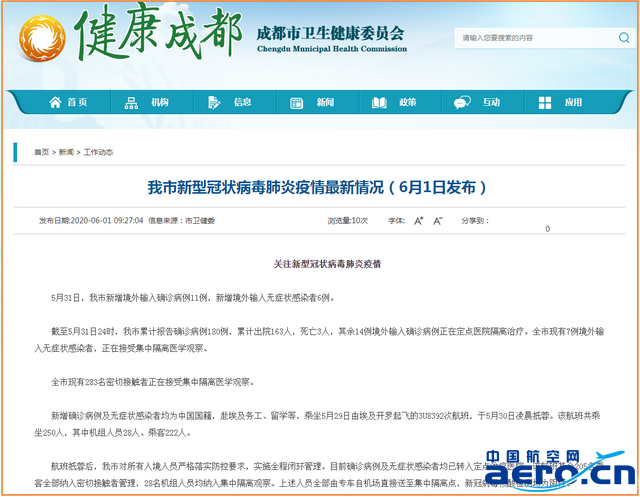Click the home icon in the navigation bar

point(55,102)
